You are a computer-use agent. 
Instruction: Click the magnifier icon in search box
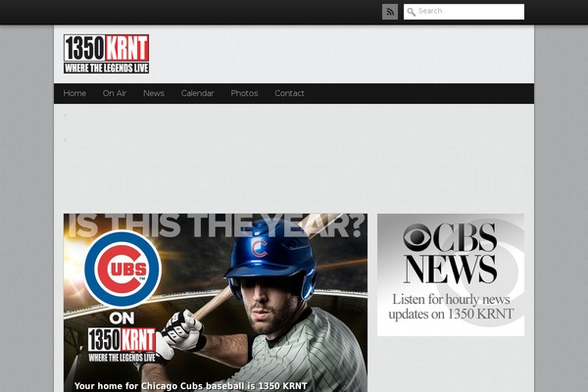pos(411,12)
